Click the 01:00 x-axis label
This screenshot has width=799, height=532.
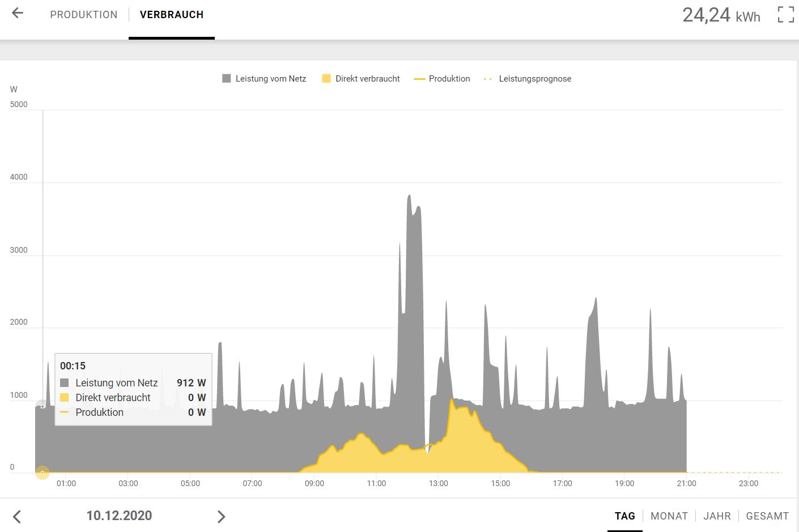click(66, 483)
